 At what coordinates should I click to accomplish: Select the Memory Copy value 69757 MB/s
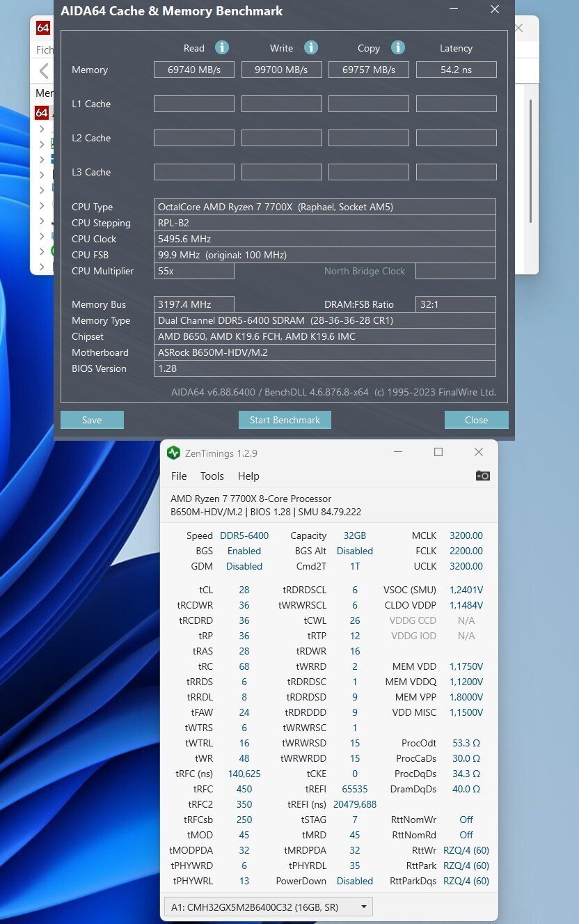click(x=369, y=70)
